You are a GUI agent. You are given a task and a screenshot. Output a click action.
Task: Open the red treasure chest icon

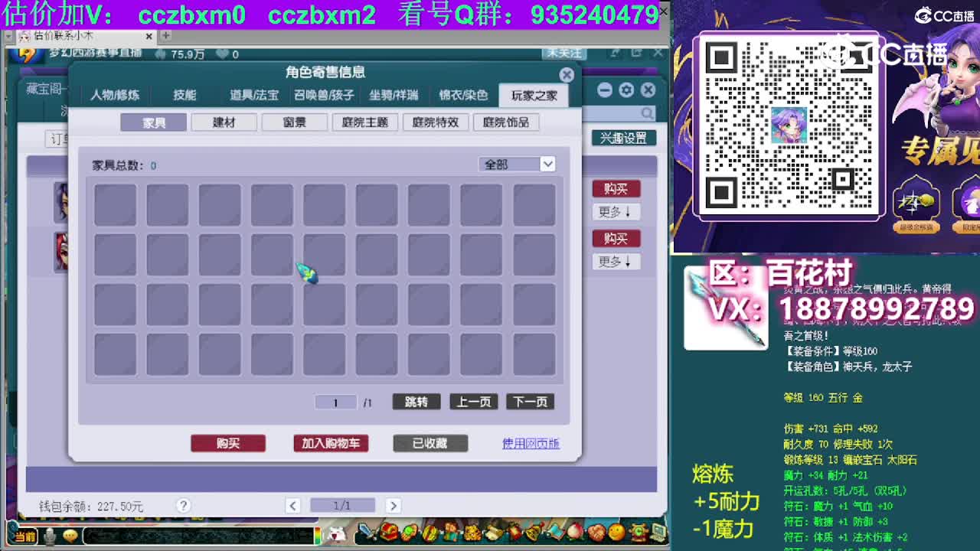tap(390, 532)
